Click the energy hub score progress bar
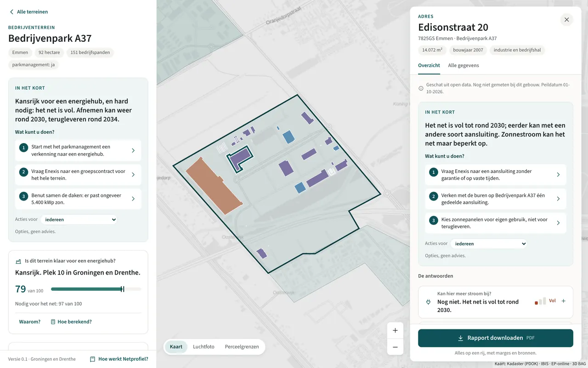Screen dimensions: 588x368 point(96,289)
